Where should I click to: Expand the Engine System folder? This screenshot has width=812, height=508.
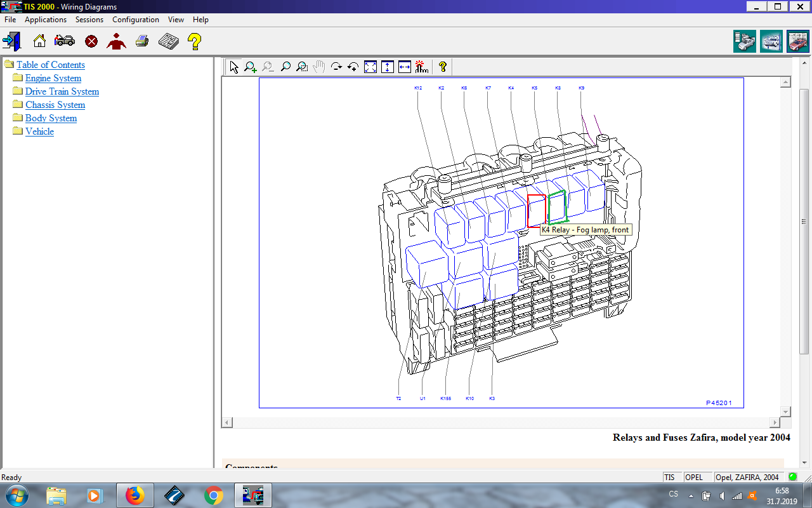pyautogui.click(x=53, y=78)
